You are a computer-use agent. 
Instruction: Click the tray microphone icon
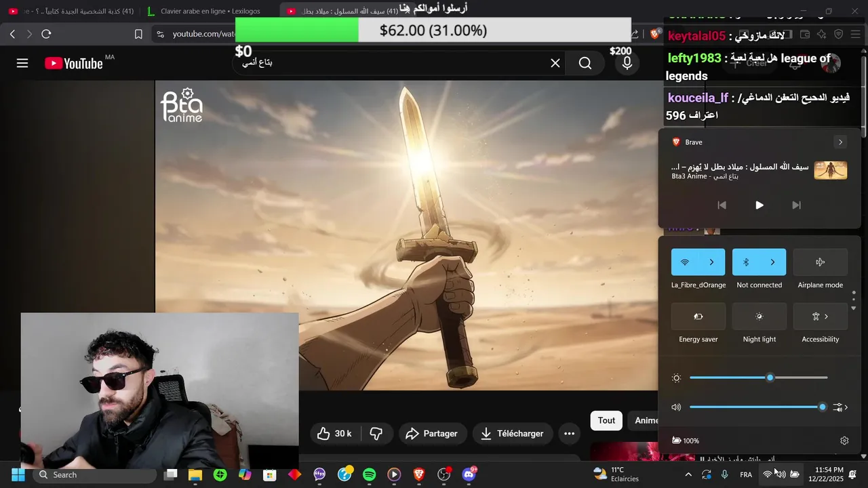pos(725,474)
